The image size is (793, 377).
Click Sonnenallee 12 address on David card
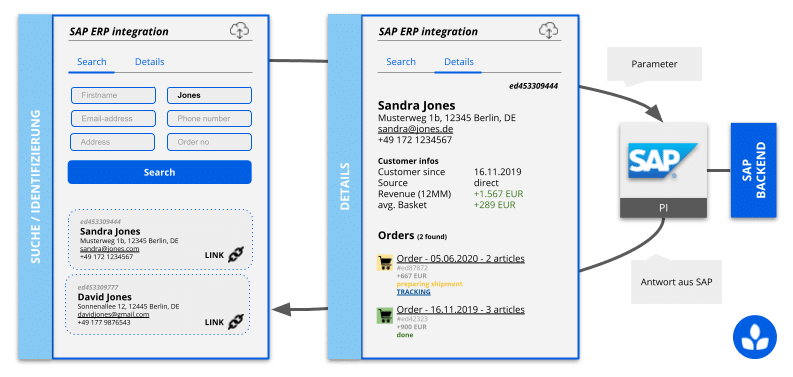128,307
